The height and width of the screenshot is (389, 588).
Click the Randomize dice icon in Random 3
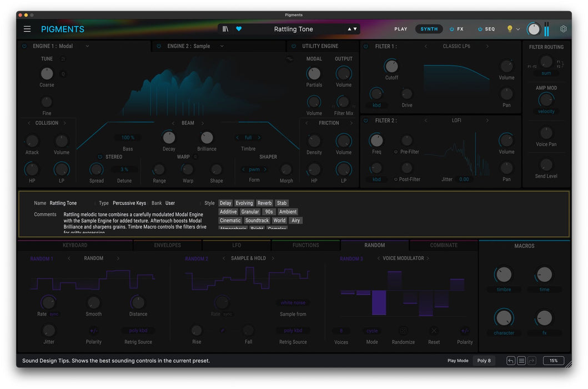coord(403,331)
